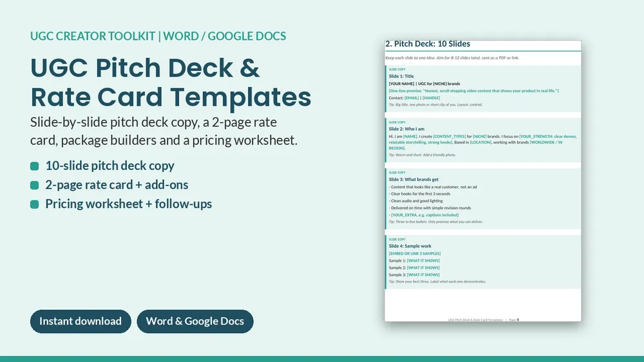
Task: Click the Instant download pill button
Action: [80, 321]
